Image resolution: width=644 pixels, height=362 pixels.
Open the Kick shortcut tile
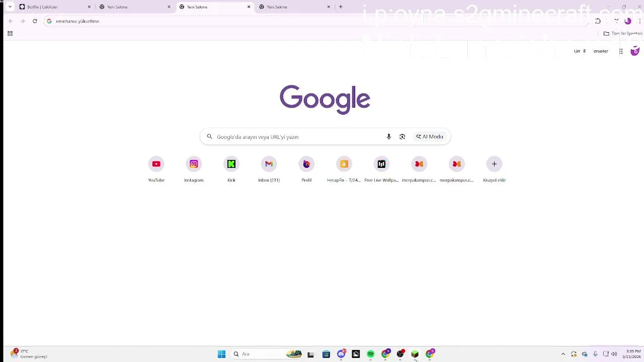point(231,169)
